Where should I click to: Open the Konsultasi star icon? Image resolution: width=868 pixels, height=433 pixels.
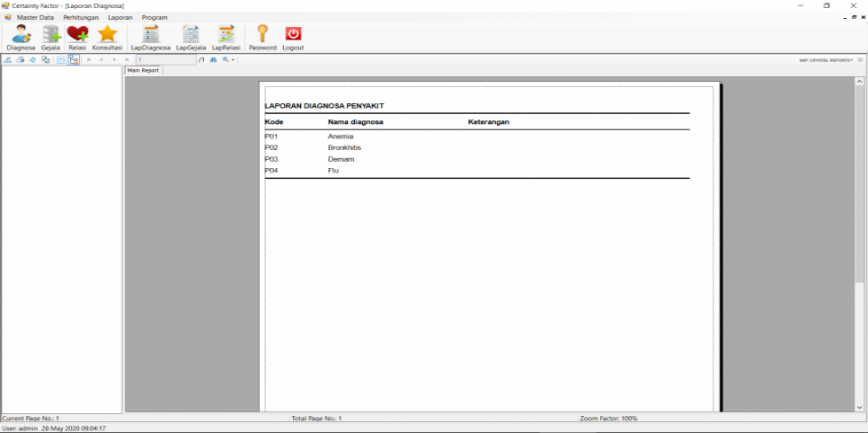[x=107, y=39]
